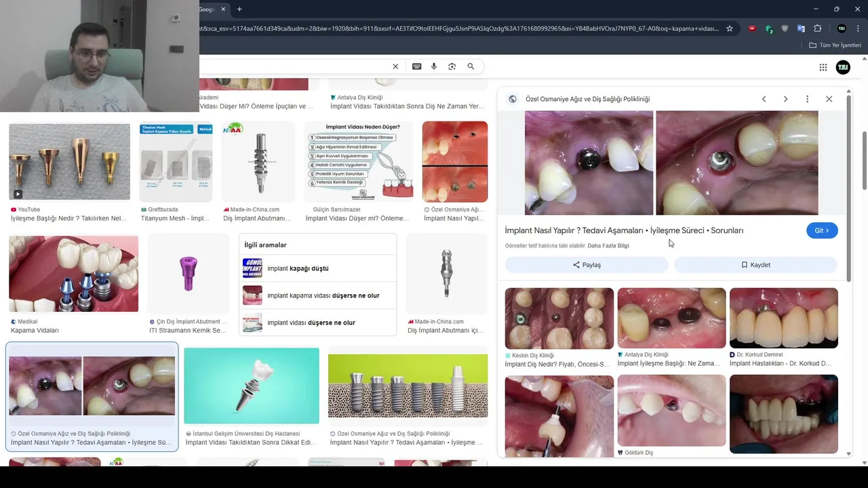The height and width of the screenshot is (488, 868).
Task: Visit the site using the Git button
Action: pyautogui.click(x=822, y=230)
